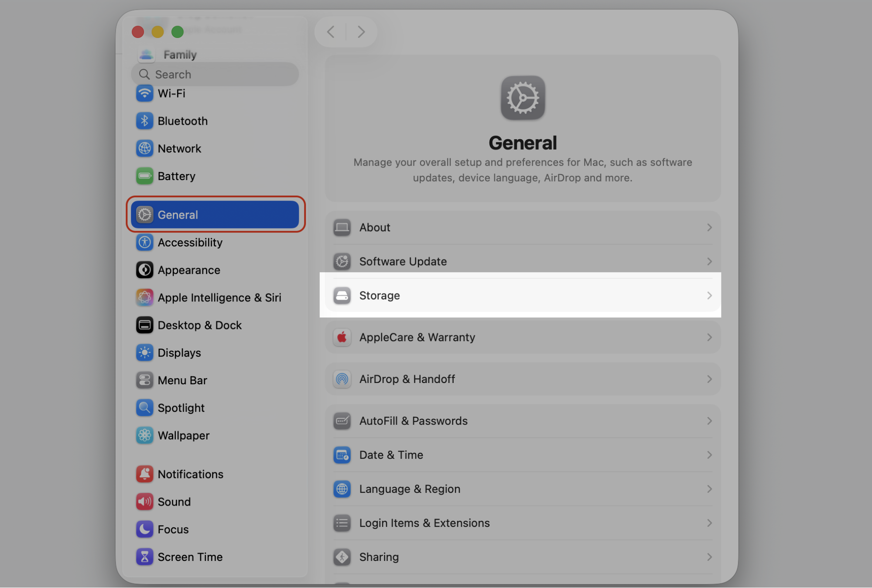Image resolution: width=872 pixels, height=588 pixels.
Task: Click the large General gear header icon
Action: (523, 98)
